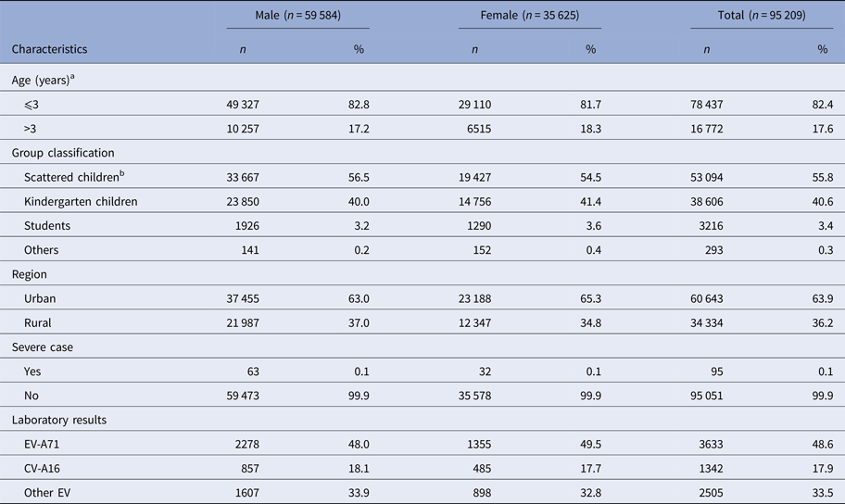Click the 'Group classification' section heading
Screen dimensions: 845x504
[x=63, y=153]
